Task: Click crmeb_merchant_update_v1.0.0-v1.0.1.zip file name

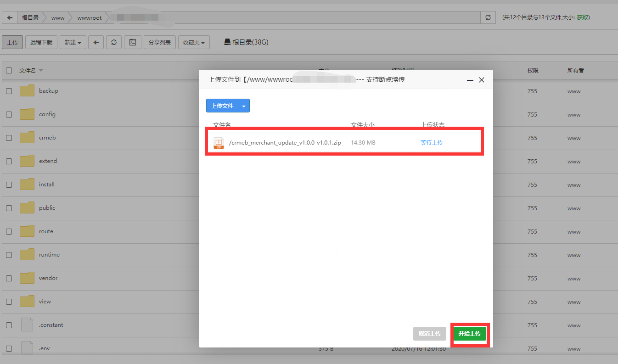Action: (285, 143)
